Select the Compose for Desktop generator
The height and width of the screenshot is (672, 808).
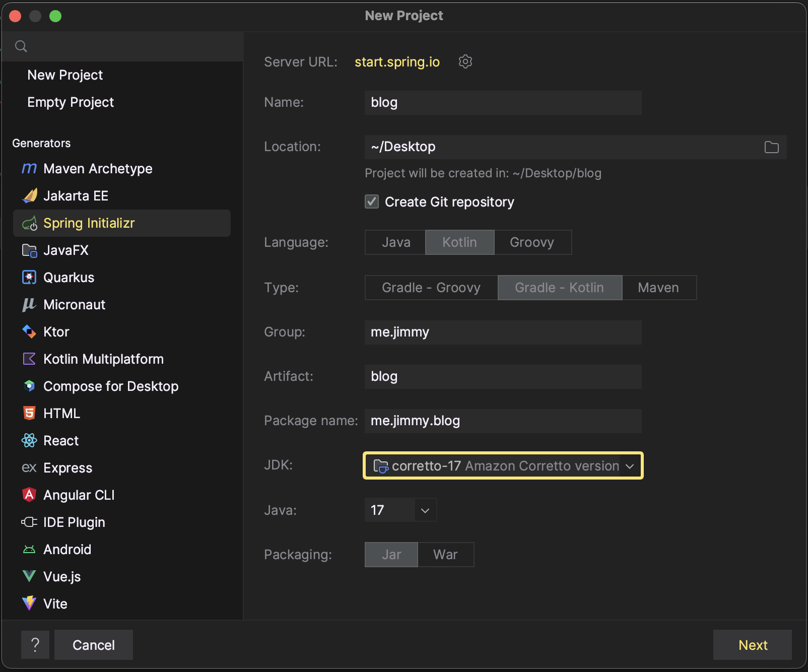point(122,386)
